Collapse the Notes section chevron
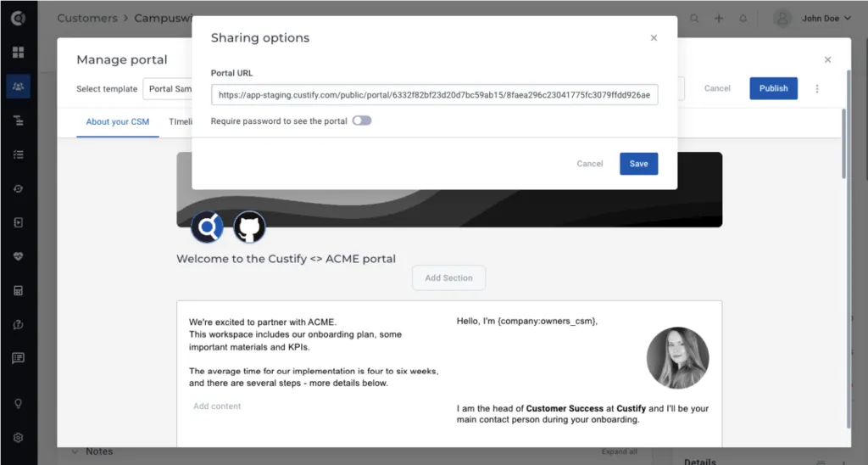 tap(75, 451)
